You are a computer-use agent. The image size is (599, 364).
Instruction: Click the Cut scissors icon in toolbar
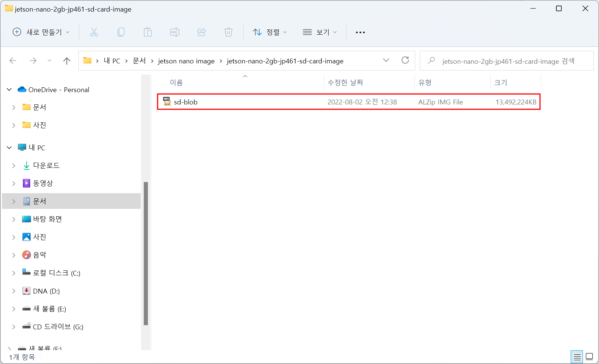(x=94, y=32)
